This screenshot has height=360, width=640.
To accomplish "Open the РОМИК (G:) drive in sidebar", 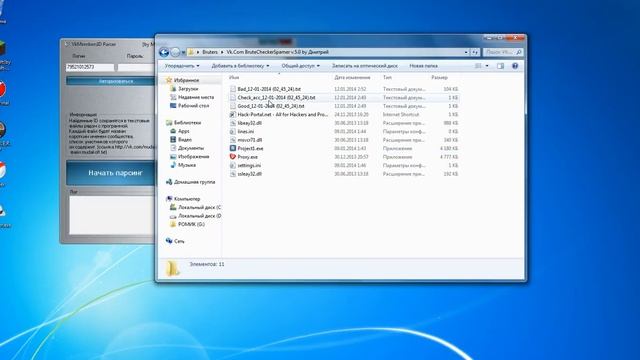I will click(191, 224).
